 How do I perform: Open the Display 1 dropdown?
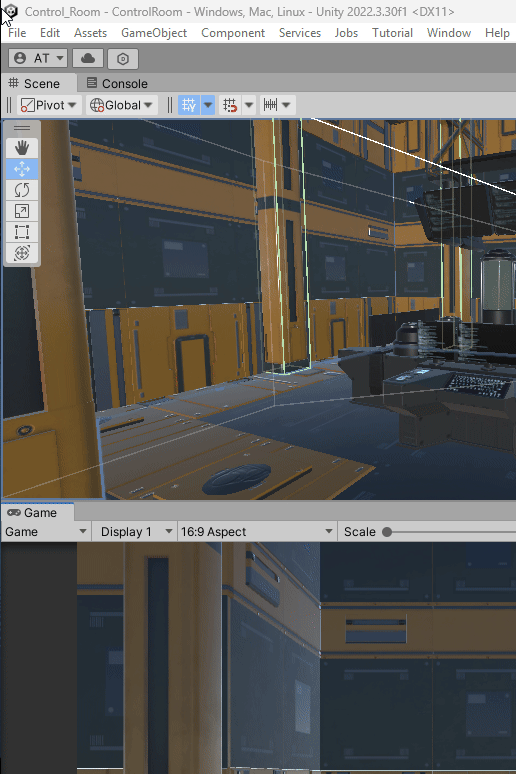pos(134,532)
